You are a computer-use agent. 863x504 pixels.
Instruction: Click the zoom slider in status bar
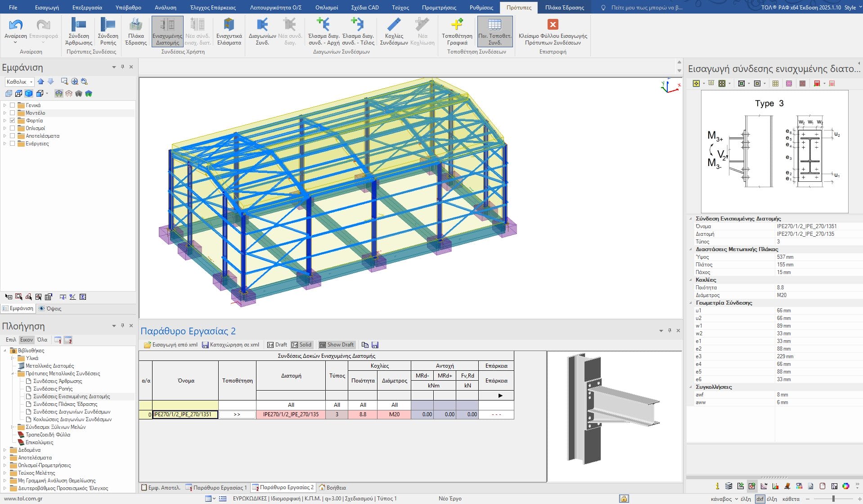(833, 499)
